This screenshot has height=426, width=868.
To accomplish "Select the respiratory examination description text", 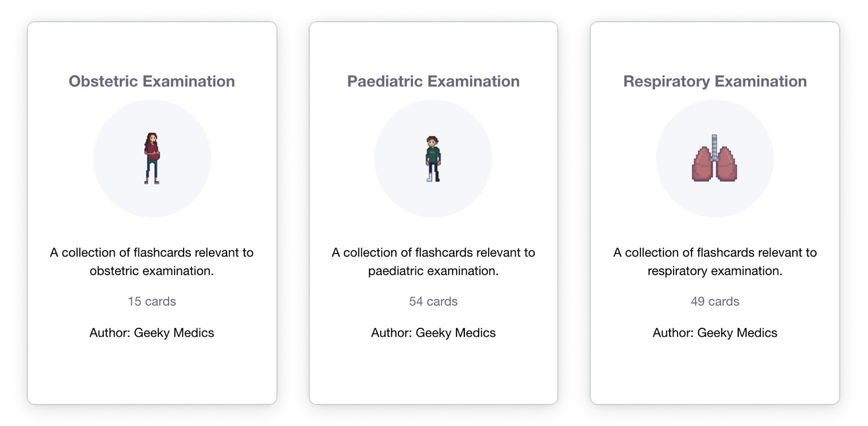I will click(715, 261).
